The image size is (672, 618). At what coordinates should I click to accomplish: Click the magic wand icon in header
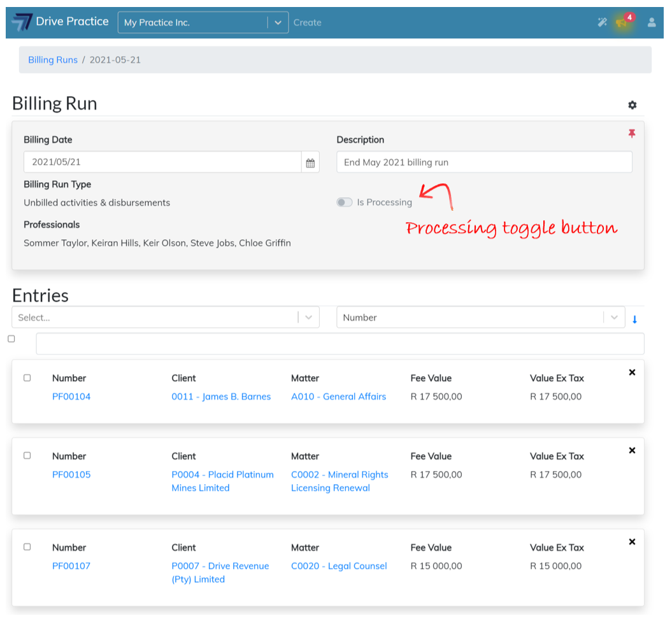602,22
